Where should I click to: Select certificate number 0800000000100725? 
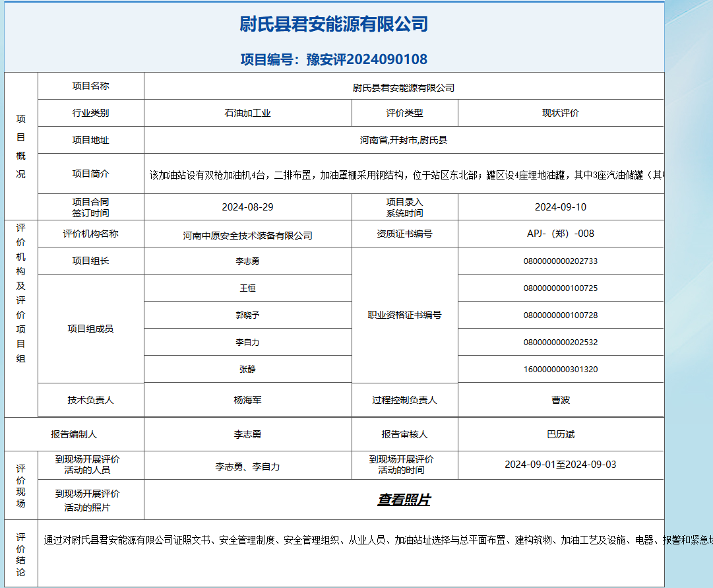561,288
